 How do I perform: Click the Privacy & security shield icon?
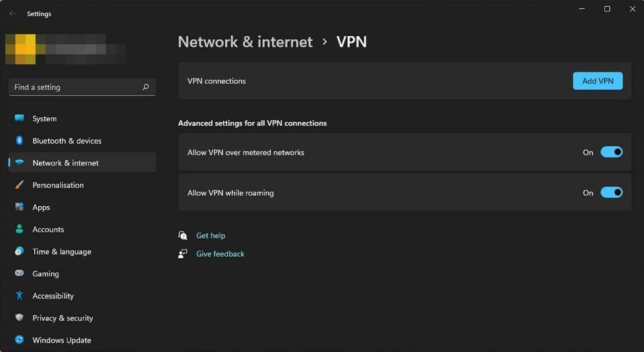[x=19, y=318]
